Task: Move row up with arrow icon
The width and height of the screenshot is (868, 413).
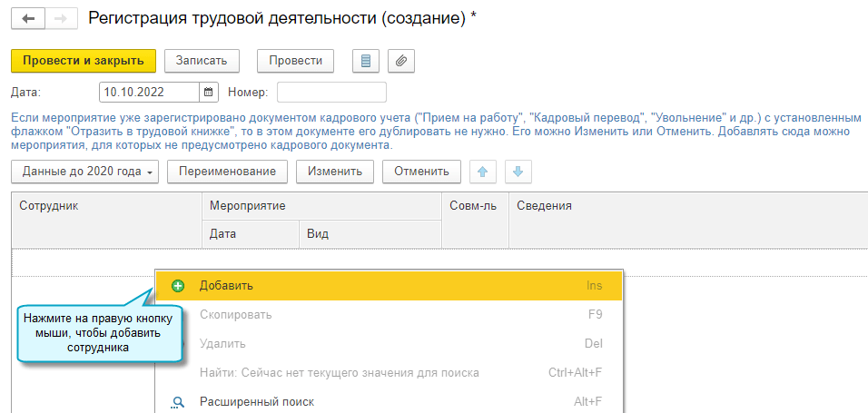Action: pos(482,172)
